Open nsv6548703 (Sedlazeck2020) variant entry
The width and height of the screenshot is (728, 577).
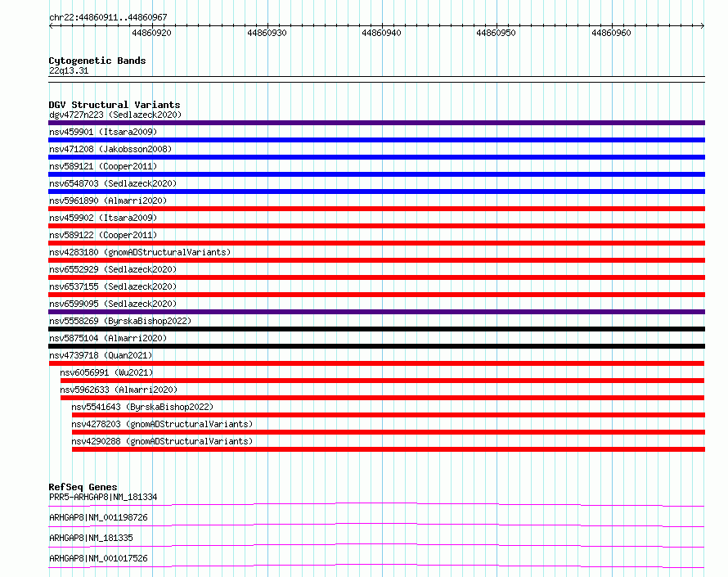pyautogui.click(x=113, y=183)
